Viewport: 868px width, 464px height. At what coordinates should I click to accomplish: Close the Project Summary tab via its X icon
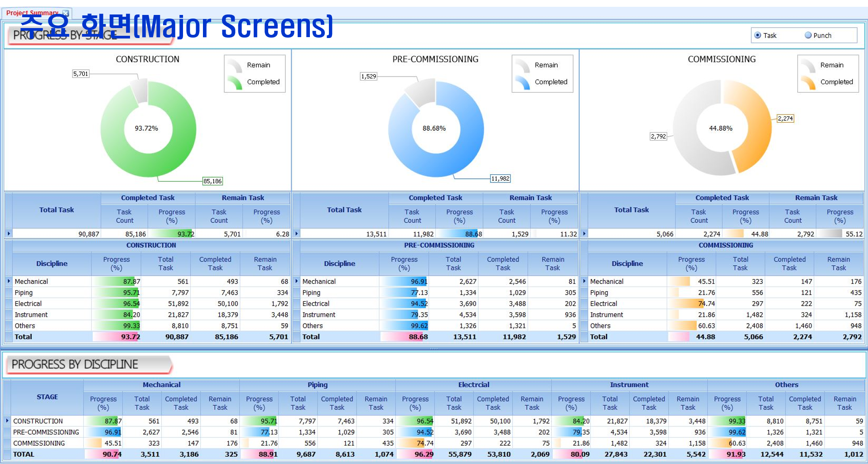click(x=66, y=13)
